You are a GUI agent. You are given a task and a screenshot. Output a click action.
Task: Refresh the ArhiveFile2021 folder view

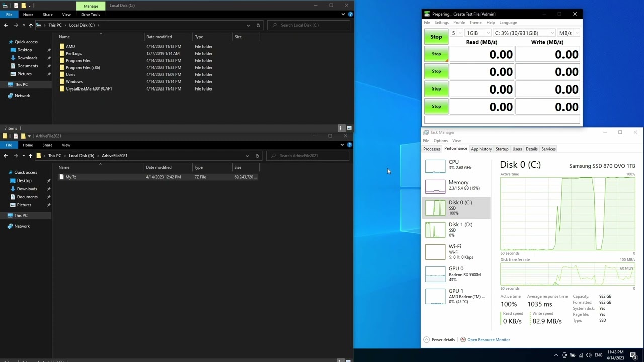tap(257, 156)
